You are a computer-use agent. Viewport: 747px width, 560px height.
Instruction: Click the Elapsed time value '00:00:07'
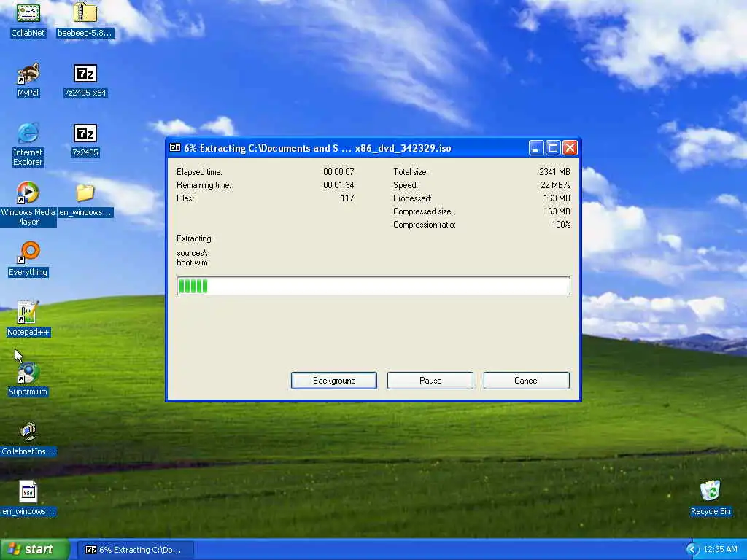(x=338, y=171)
